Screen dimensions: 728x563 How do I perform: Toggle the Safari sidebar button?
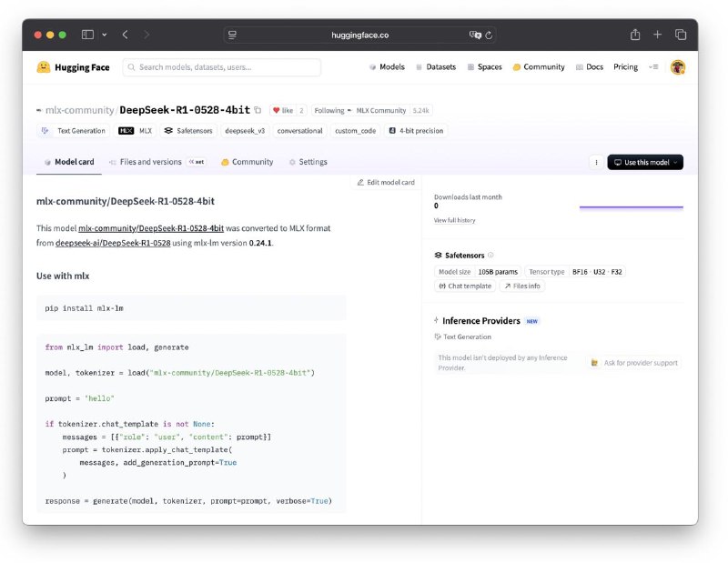[87, 35]
